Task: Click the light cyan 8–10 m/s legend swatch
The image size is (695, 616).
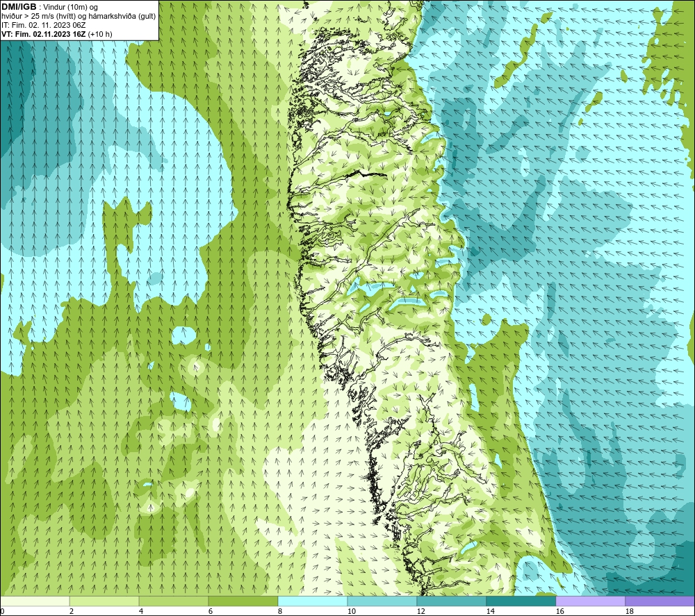Action: coord(313,601)
